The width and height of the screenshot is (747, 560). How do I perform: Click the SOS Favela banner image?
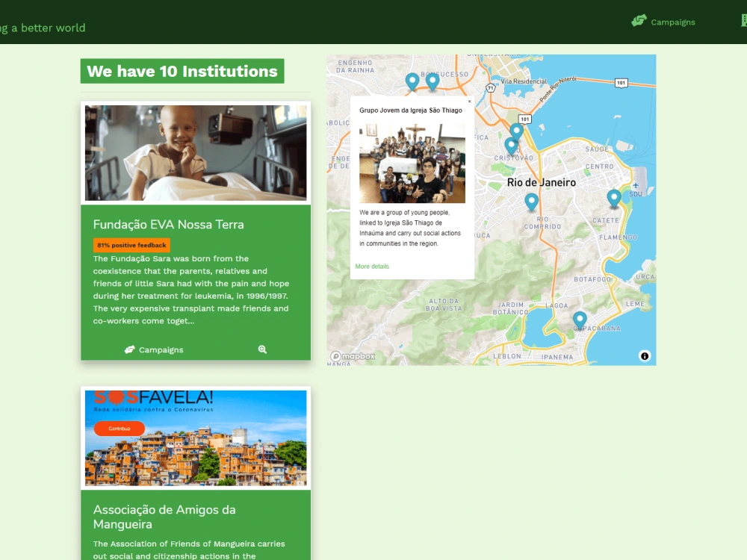point(196,438)
